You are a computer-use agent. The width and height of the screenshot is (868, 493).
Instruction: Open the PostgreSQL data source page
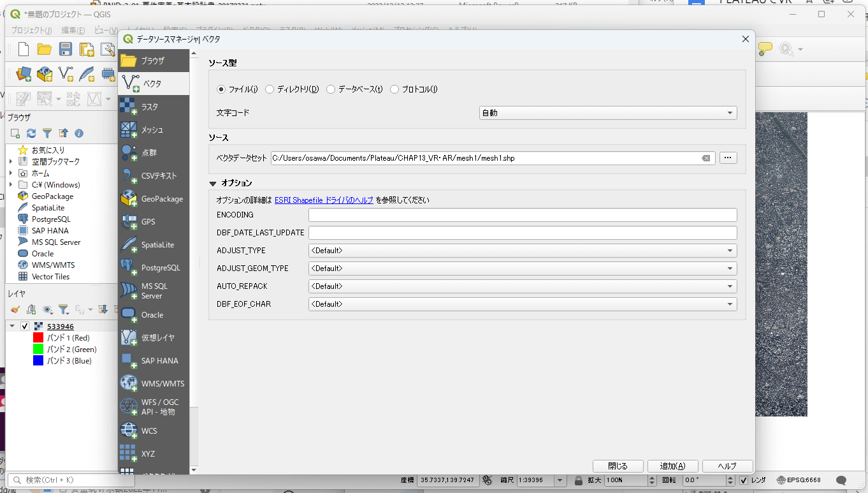pyautogui.click(x=153, y=267)
